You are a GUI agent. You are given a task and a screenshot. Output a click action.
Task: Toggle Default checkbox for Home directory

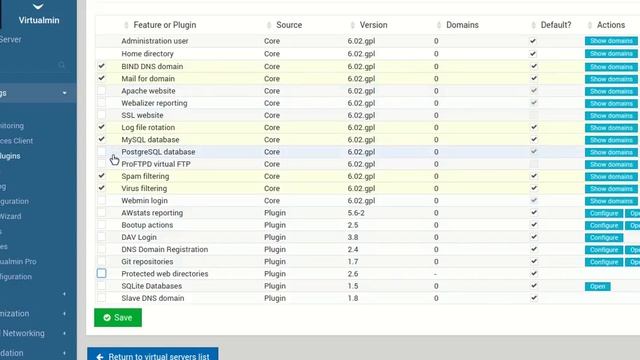click(533, 53)
